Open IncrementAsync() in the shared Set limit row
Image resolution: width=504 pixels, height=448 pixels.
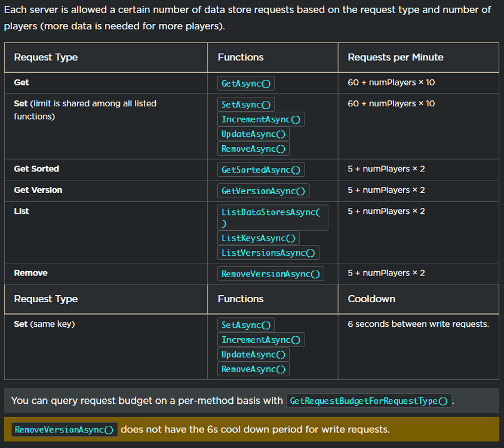point(261,119)
